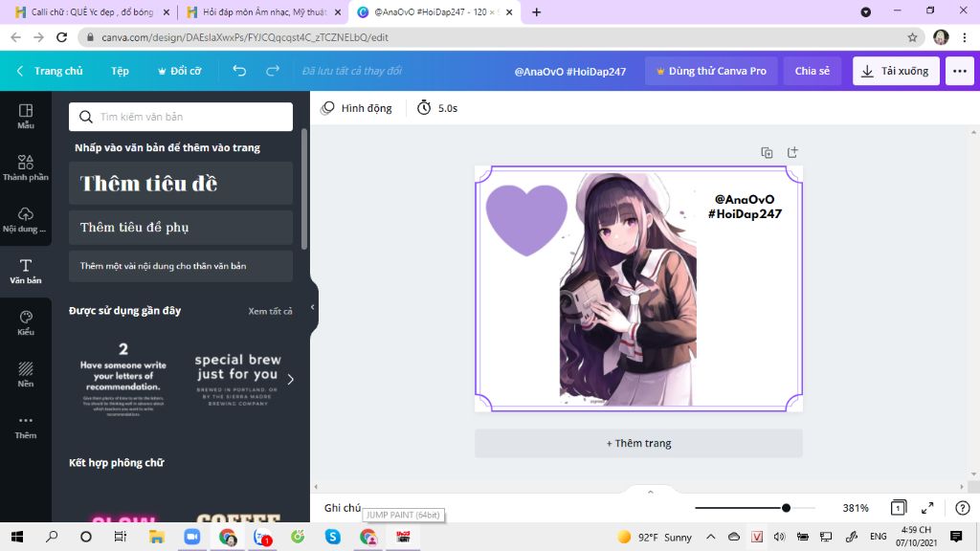Add a heading with Thêm tiêu đề
The width and height of the screenshot is (980, 551).
(x=181, y=183)
